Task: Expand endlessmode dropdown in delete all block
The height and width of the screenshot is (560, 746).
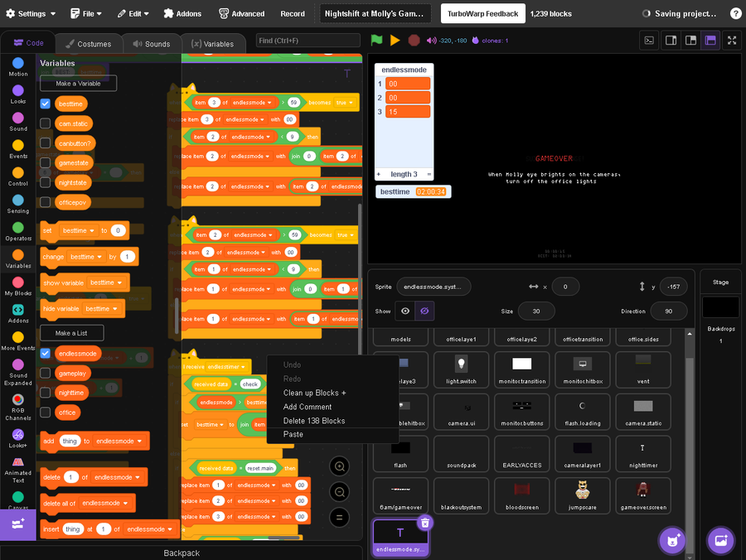Action: click(x=105, y=503)
